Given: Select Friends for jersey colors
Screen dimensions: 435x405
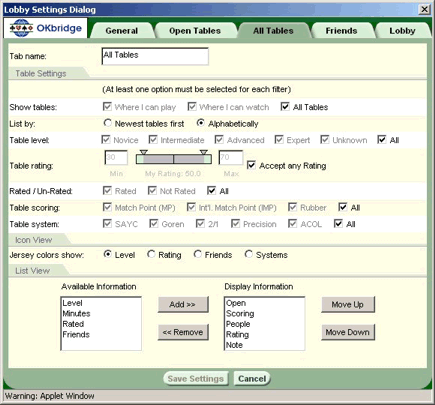Looking at the screenshot, I should [x=198, y=254].
